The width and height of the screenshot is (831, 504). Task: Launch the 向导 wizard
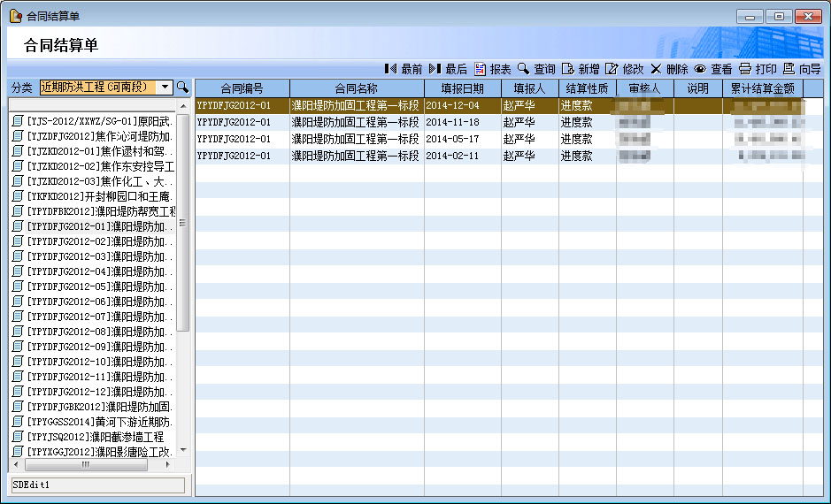(802, 69)
